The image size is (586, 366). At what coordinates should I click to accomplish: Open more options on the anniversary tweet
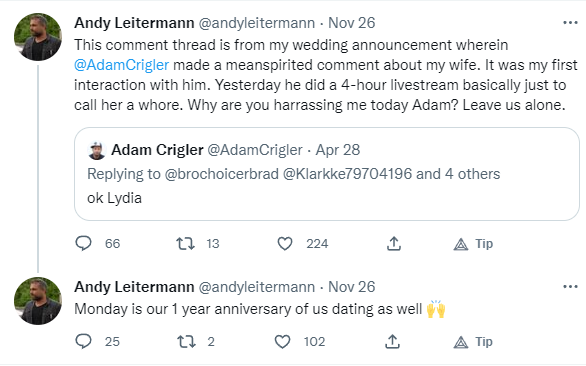(570, 287)
